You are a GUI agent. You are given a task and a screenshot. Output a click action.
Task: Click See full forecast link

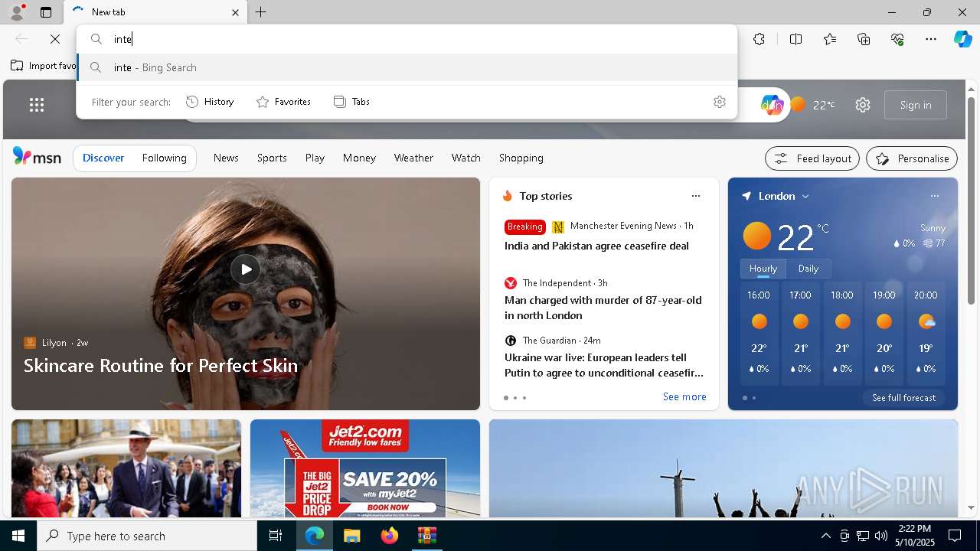(903, 398)
